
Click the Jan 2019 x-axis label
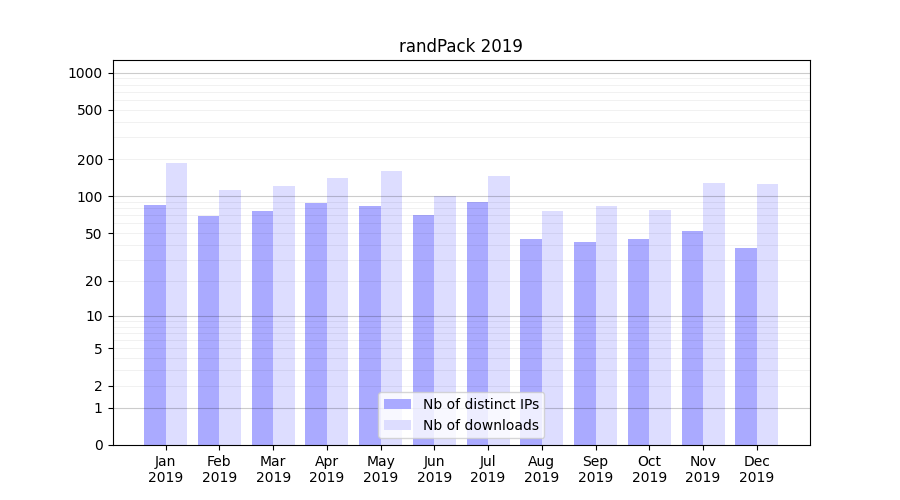click(x=166, y=469)
